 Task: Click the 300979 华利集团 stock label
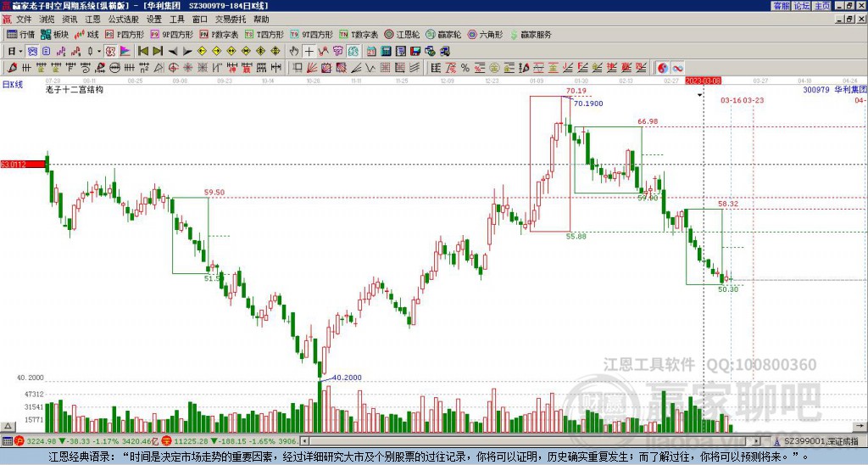(834, 89)
